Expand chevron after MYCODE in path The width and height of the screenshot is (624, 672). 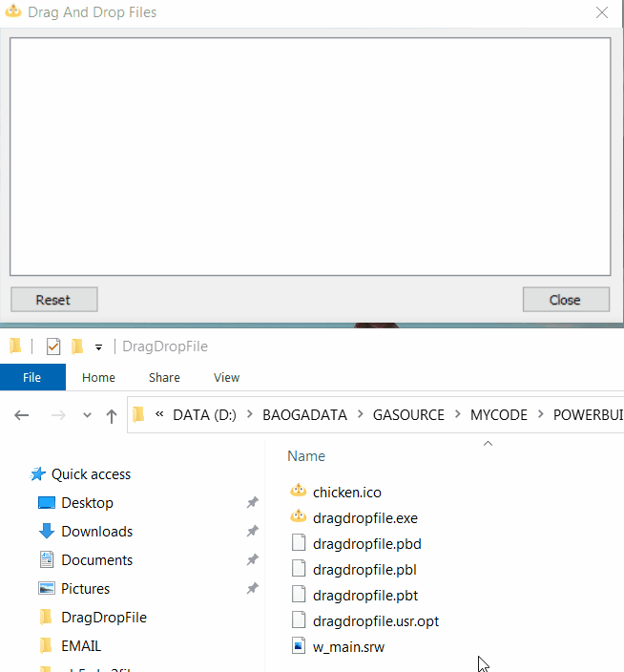tap(540, 414)
